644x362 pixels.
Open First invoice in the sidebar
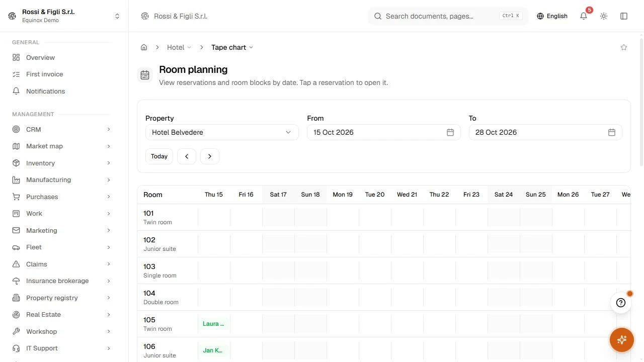point(62,74)
